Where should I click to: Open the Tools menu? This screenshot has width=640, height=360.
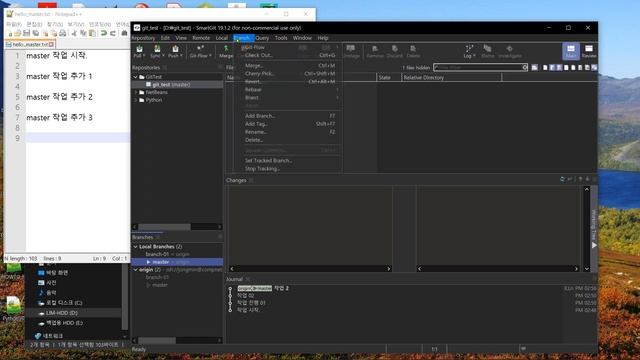[x=281, y=38]
